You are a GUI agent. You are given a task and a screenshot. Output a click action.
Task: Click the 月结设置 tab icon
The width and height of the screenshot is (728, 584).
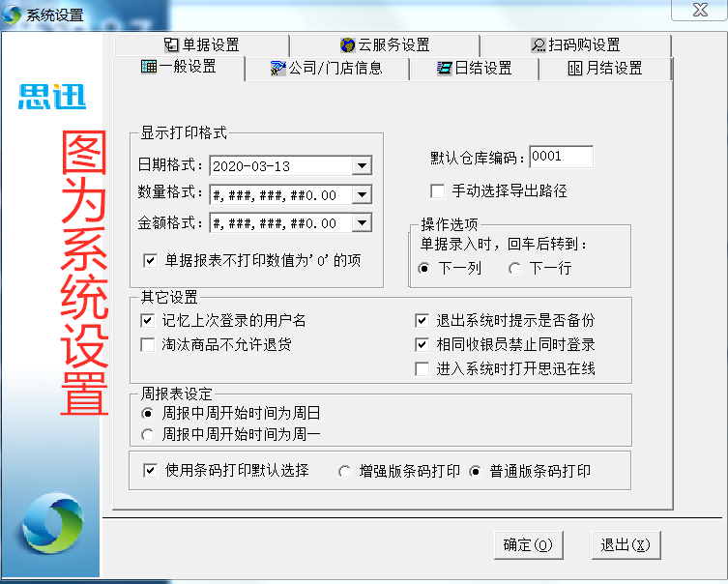pos(575,69)
